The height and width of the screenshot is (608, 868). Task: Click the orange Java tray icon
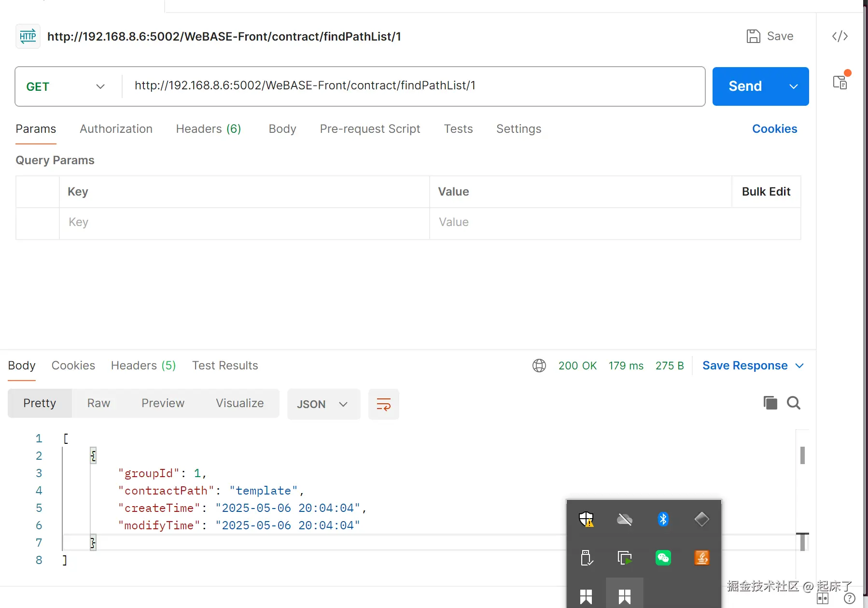702,558
